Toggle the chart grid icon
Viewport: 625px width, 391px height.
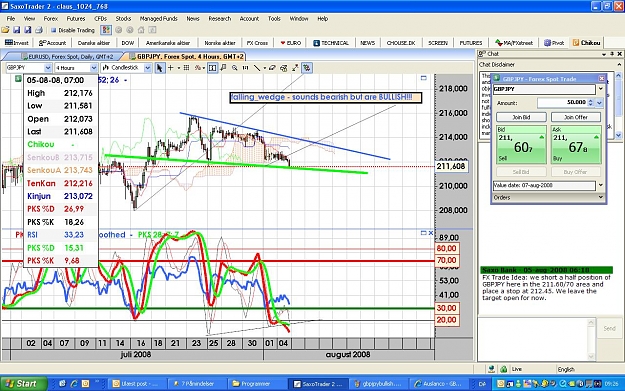[x=186, y=68]
